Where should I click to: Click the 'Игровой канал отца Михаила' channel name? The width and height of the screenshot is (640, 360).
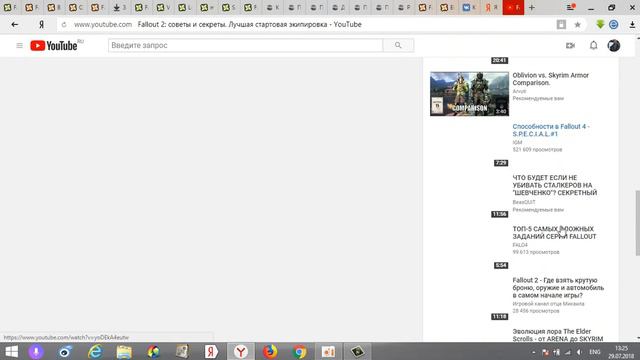point(548,304)
